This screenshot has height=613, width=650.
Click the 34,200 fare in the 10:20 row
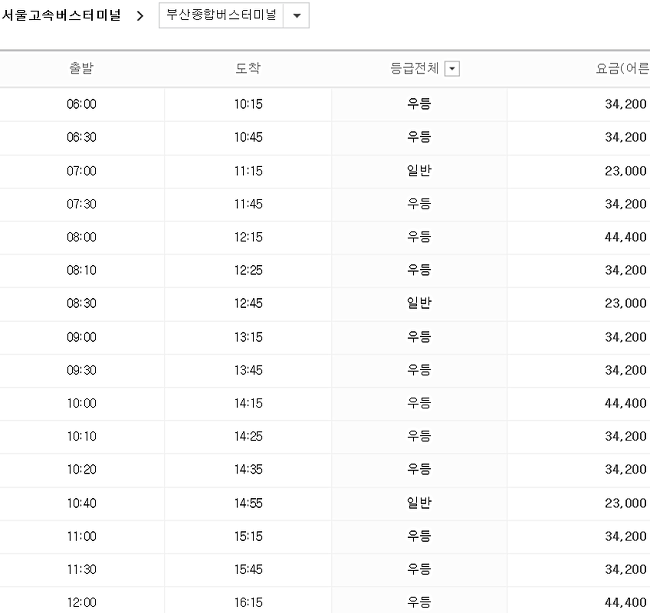coord(626,470)
